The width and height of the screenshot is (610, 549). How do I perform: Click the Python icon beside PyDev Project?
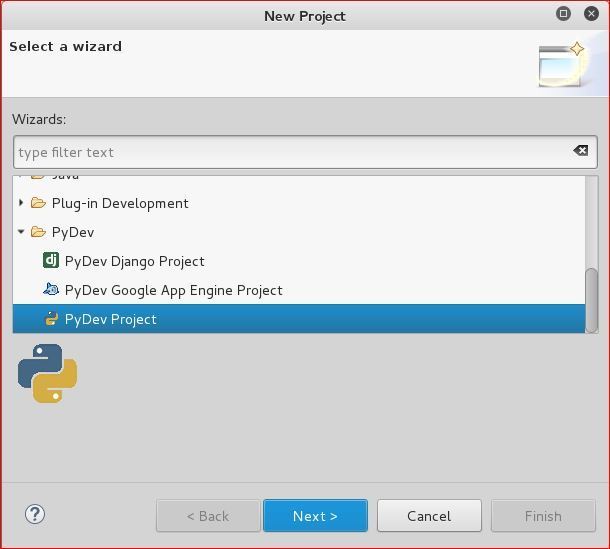pos(51,319)
